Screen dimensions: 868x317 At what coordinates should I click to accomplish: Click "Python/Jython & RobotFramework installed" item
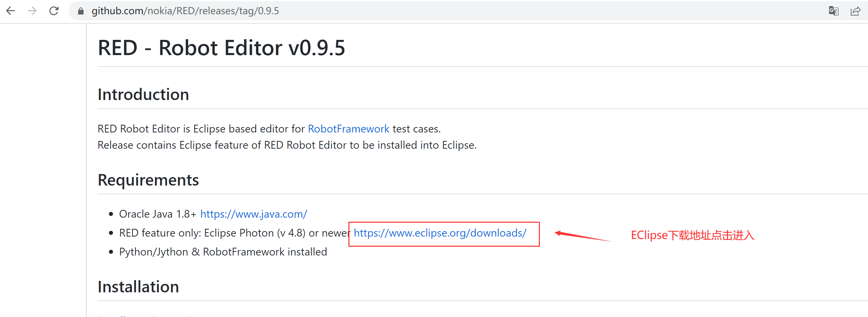tap(223, 252)
